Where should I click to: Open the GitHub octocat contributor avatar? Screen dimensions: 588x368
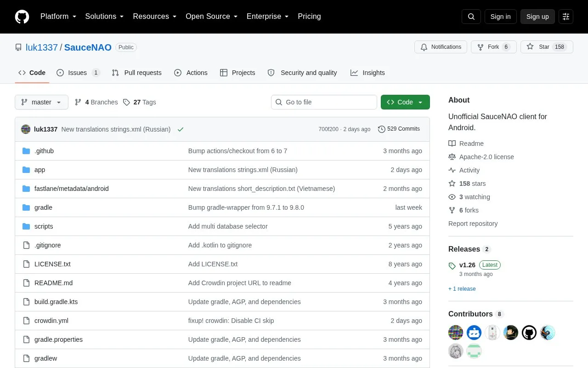click(x=529, y=333)
